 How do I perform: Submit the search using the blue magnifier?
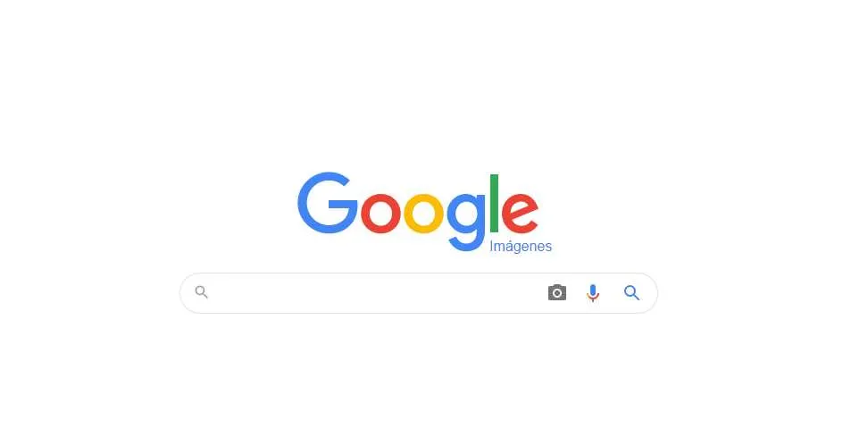click(x=631, y=292)
